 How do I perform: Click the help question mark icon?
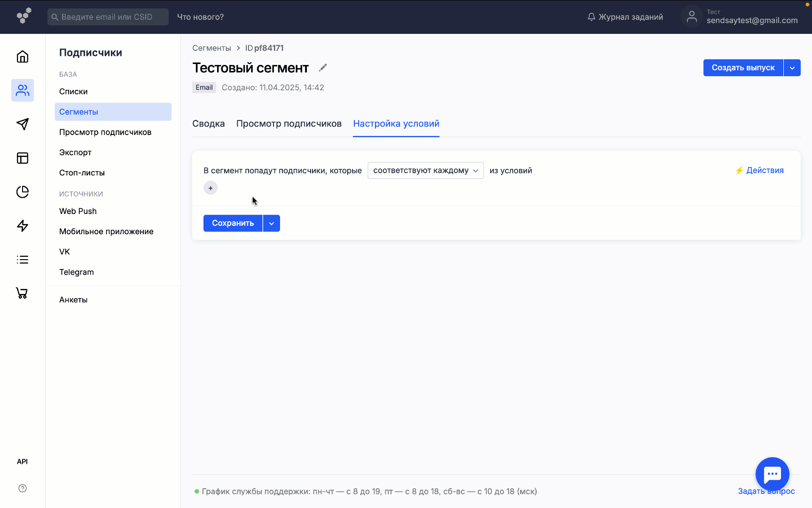click(23, 488)
